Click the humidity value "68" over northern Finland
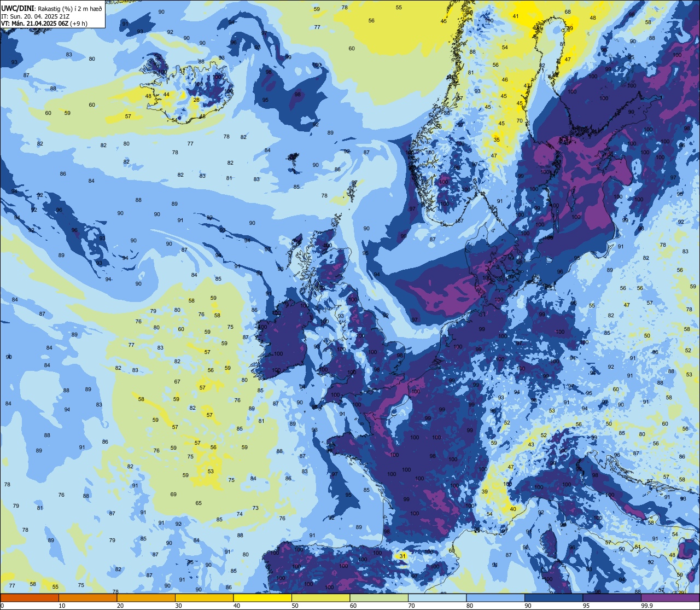 click(x=568, y=11)
